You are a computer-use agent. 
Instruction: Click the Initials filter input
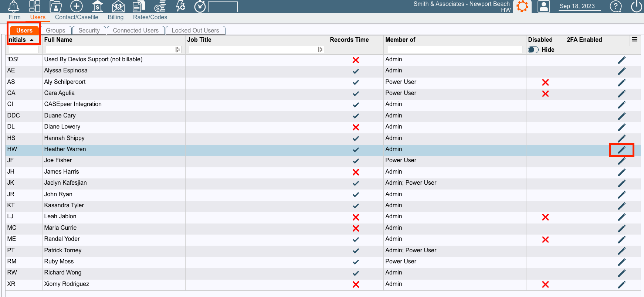pos(24,49)
